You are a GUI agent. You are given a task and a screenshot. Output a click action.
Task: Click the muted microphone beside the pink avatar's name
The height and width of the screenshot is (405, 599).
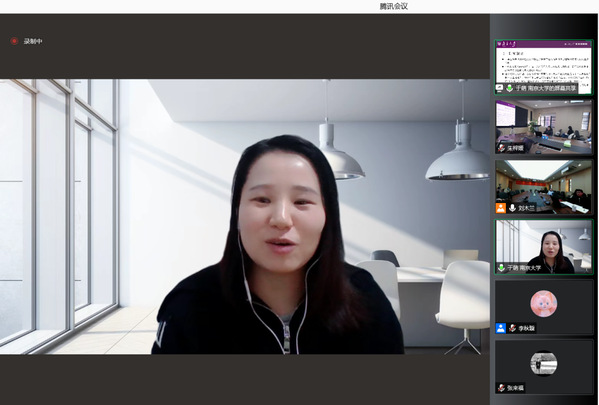[x=513, y=328]
